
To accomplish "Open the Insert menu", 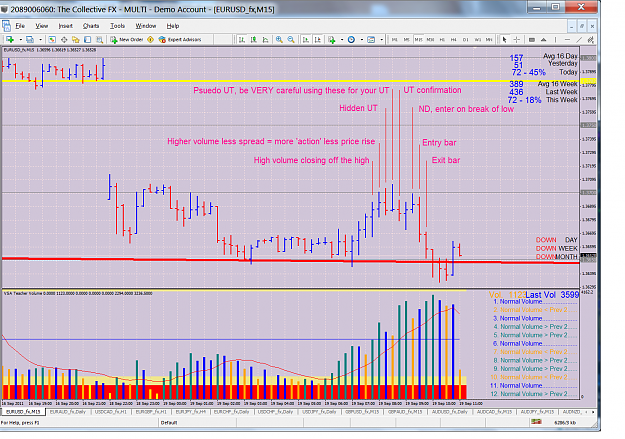I will (65, 26).
